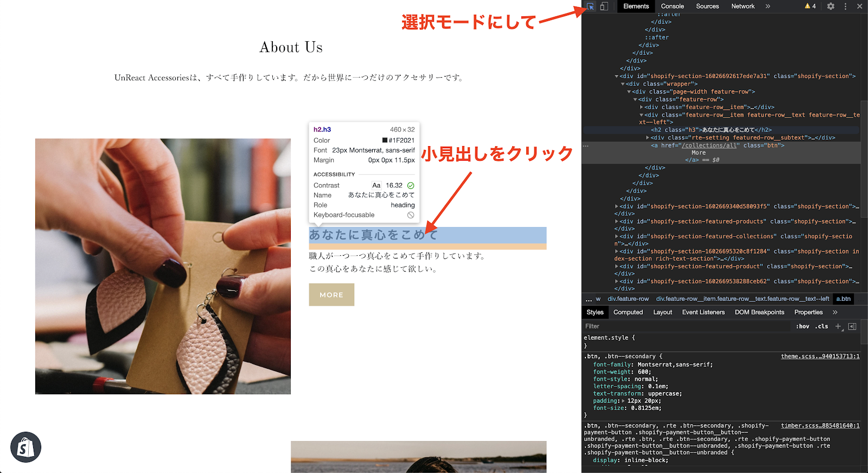Click the new style rule plus icon
The width and height of the screenshot is (868, 473).
coord(839,326)
